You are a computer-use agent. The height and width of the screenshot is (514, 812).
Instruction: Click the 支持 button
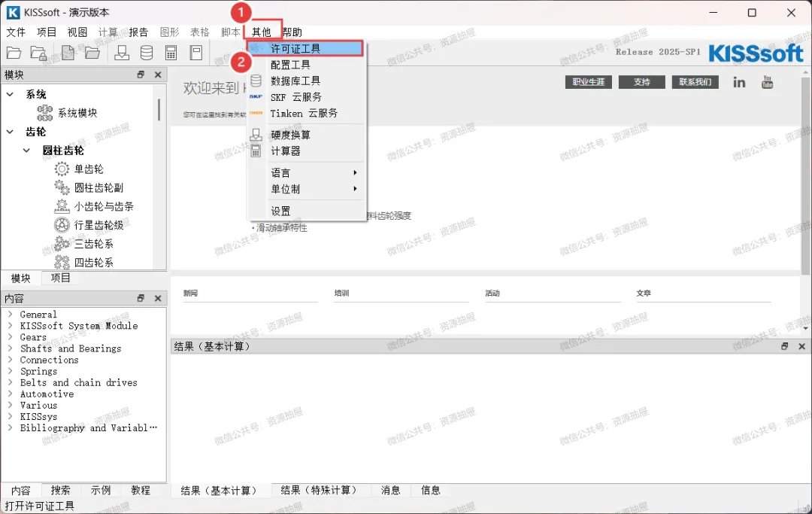[641, 82]
